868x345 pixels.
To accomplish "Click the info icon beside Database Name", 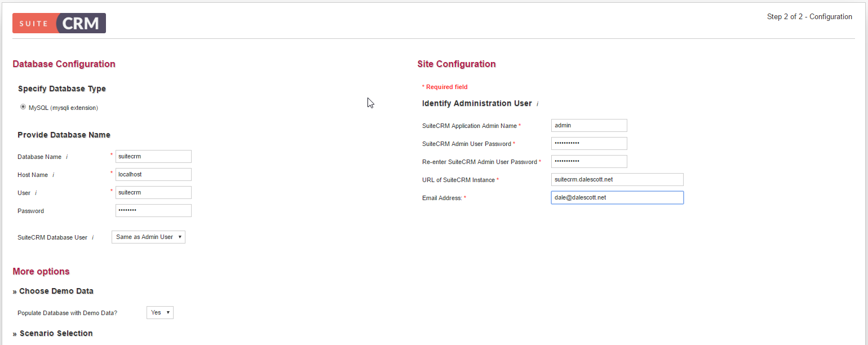I will click(x=67, y=157).
